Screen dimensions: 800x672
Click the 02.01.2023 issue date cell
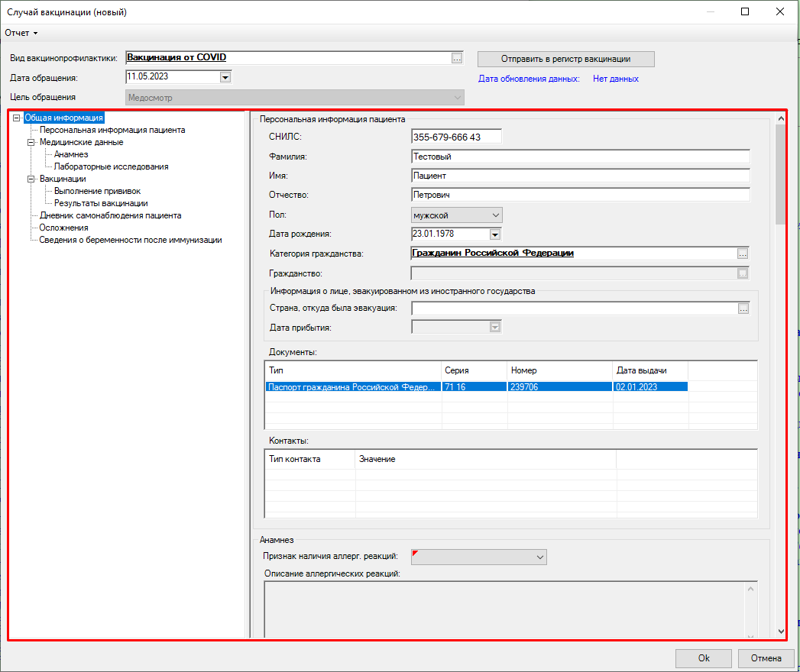650,387
